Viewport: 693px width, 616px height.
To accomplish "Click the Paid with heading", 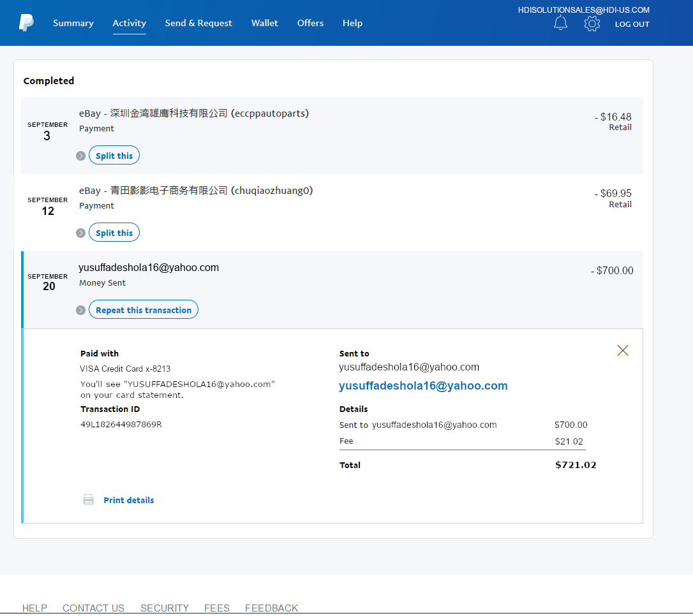I will [x=100, y=354].
